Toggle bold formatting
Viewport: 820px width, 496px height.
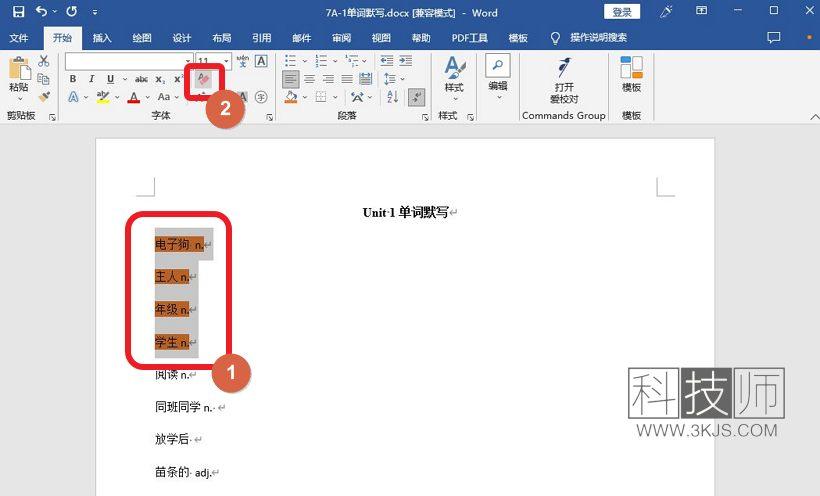click(x=73, y=79)
